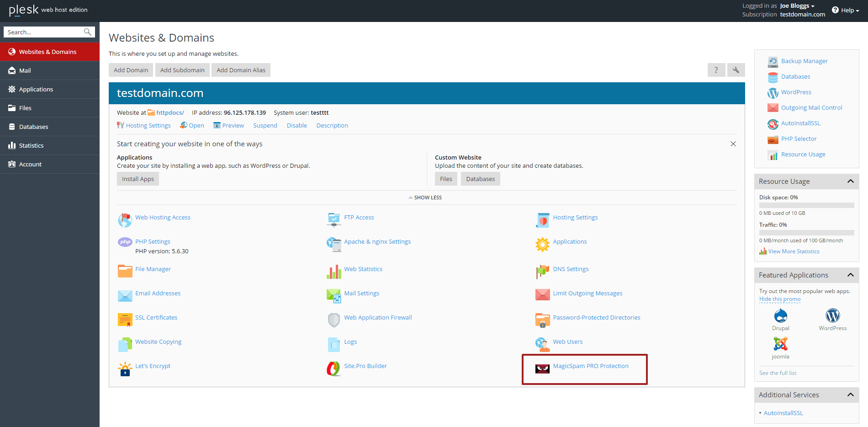Open the wrench settings button
Screen dimensions: 868x427
pos(736,70)
